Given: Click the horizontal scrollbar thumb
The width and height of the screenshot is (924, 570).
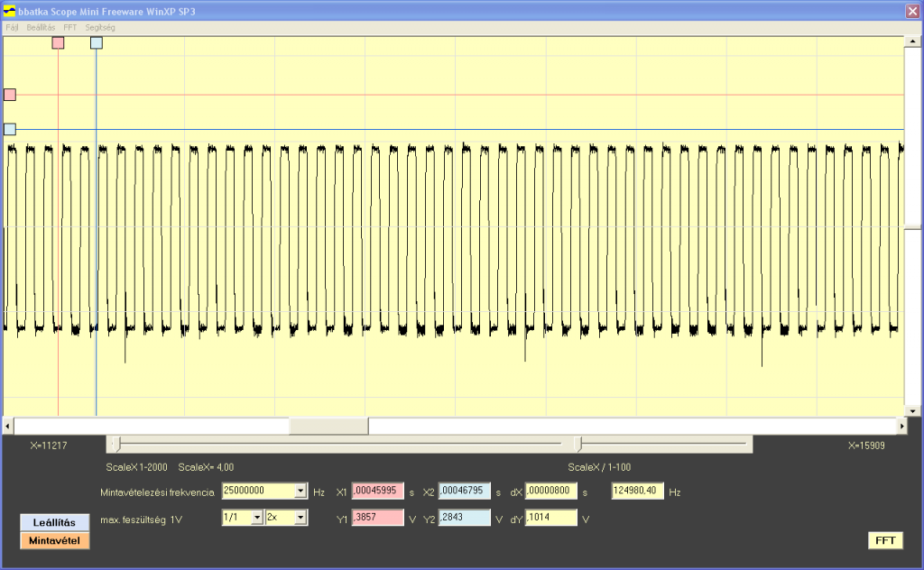Looking at the screenshot, I should [328, 426].
